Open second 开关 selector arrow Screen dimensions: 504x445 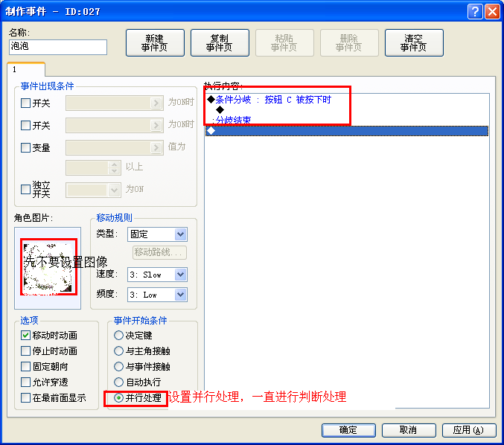coord(156,125)
